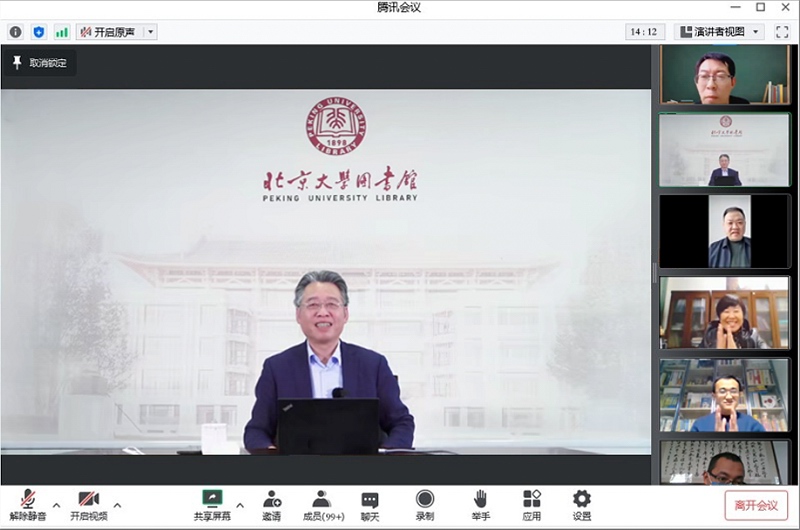This screenshot has width=800, height=530.
Task: Click the divider handle beside thumbnail strip
Action: click(x=655, y=272)
